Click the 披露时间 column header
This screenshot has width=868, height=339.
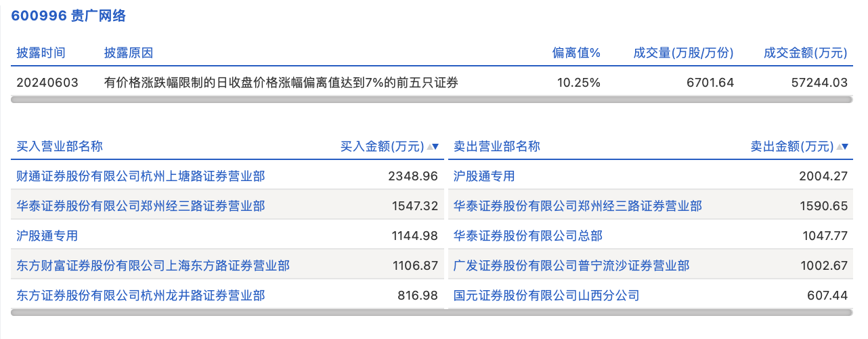(x=41, y=53)
